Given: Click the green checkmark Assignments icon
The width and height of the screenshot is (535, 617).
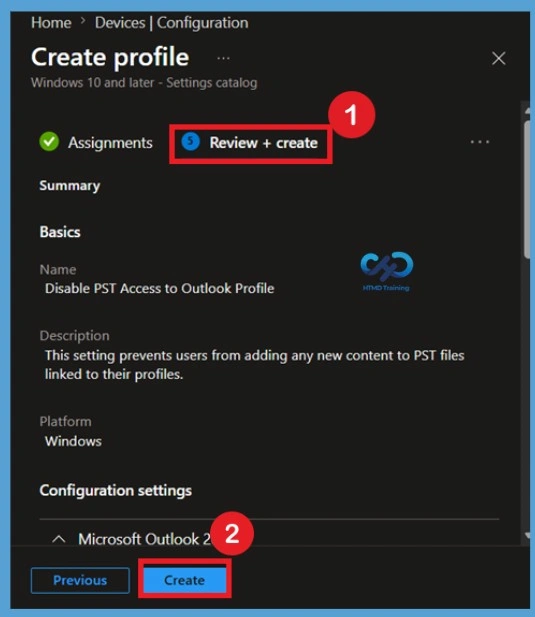Looking at the screenshot, I should (49, 142).
